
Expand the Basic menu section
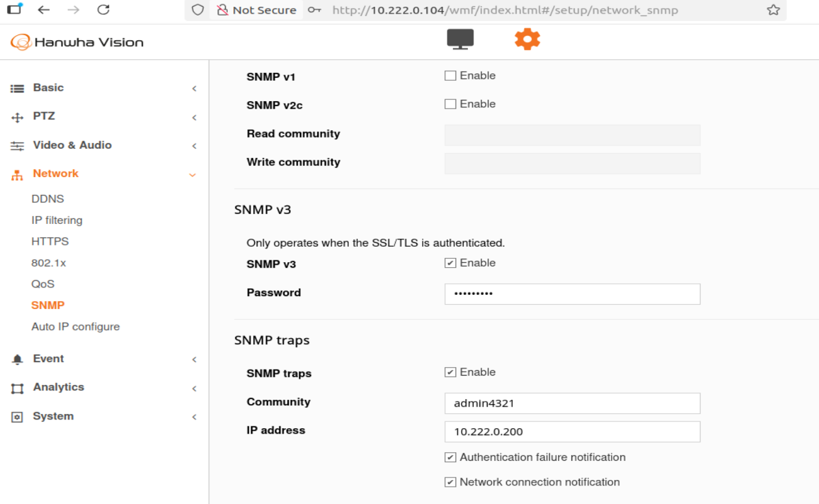pos(48,88)
